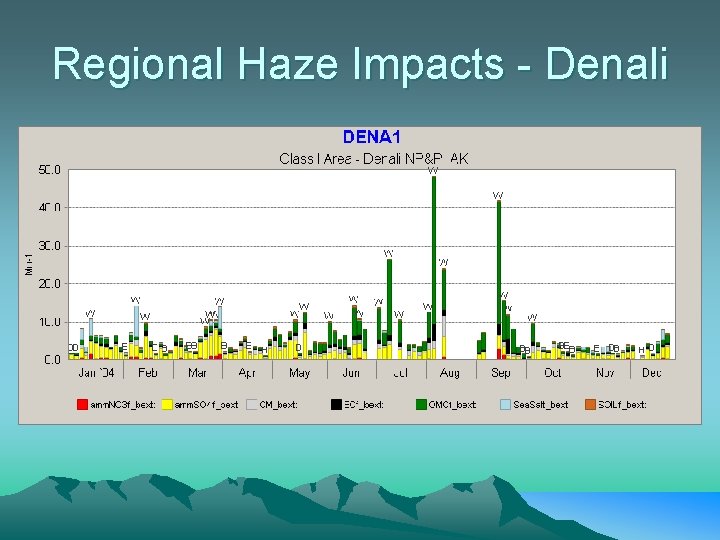Click the Nov month axis label
Screen dimensions: 720x540
coord(605,372)
